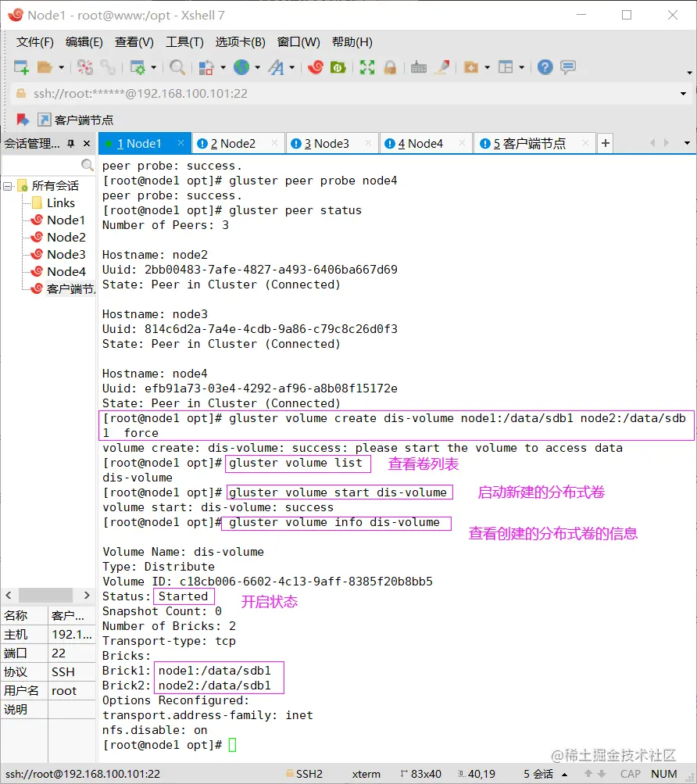Click the keyboard key mapping icon

(419, 67)
